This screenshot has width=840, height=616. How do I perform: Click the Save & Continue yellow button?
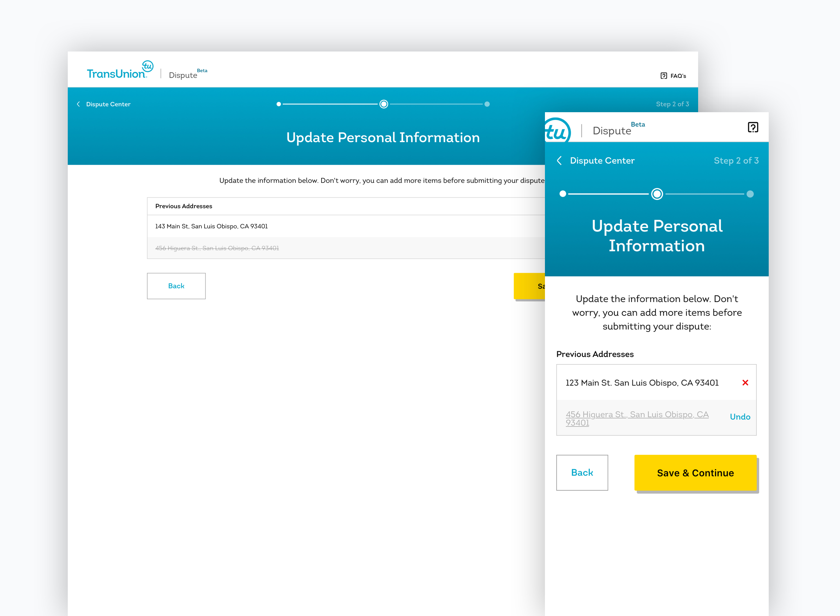point(695,472)
